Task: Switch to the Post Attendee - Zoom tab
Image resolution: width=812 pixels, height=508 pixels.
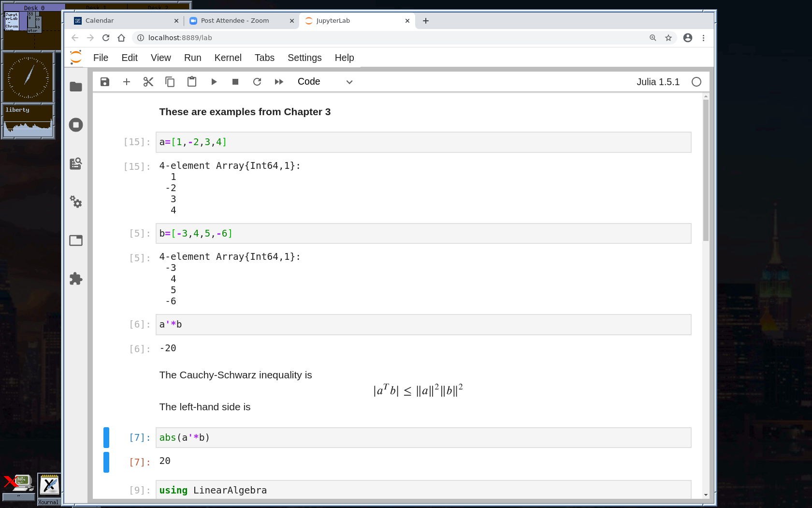Action: click(x=235, y=21)
